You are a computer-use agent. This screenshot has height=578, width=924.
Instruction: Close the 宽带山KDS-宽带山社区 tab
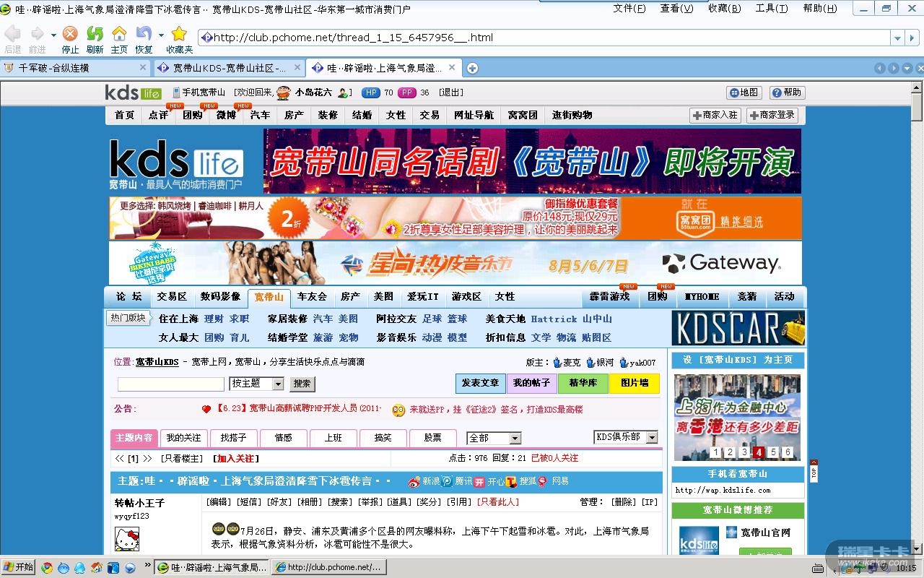(x=297, y=68)
